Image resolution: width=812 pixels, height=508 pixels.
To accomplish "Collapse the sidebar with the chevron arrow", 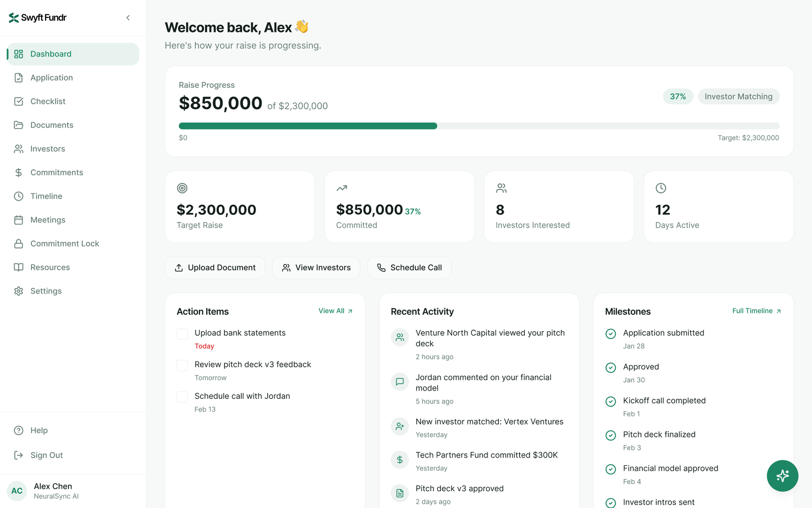I will pyautogui.click(x=128, y=18).
